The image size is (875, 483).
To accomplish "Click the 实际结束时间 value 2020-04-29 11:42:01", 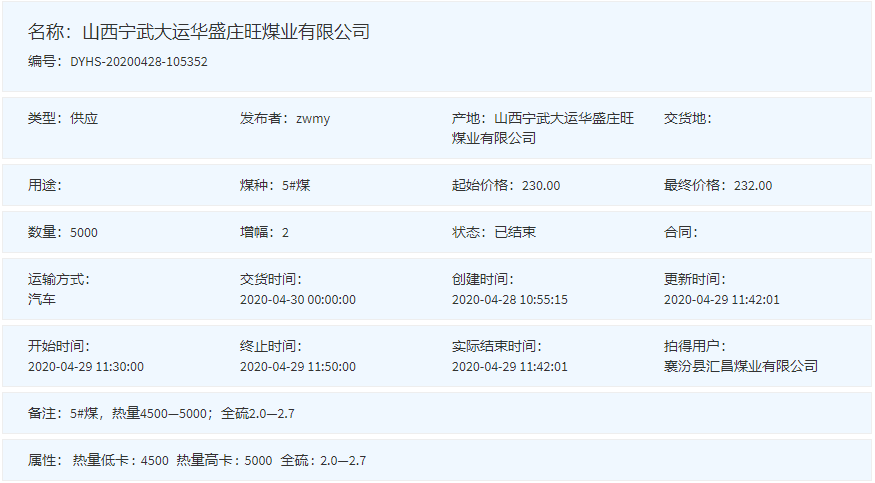I will 510,367.
